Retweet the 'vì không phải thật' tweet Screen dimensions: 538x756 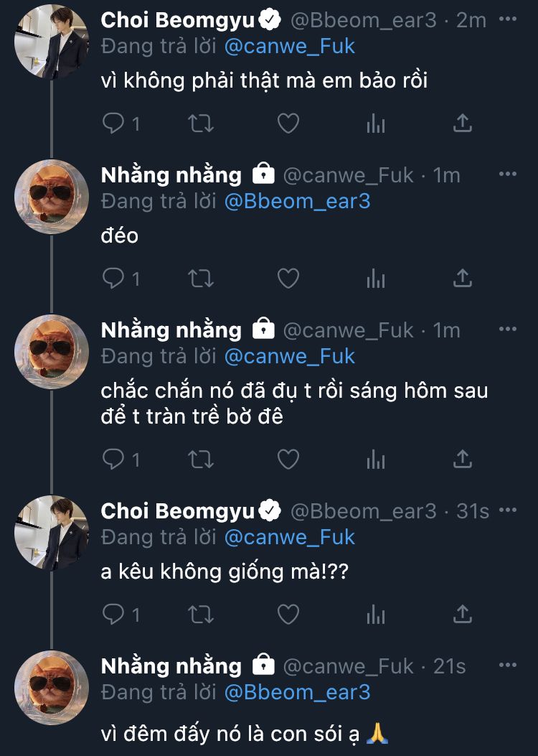tap(200, 123)
